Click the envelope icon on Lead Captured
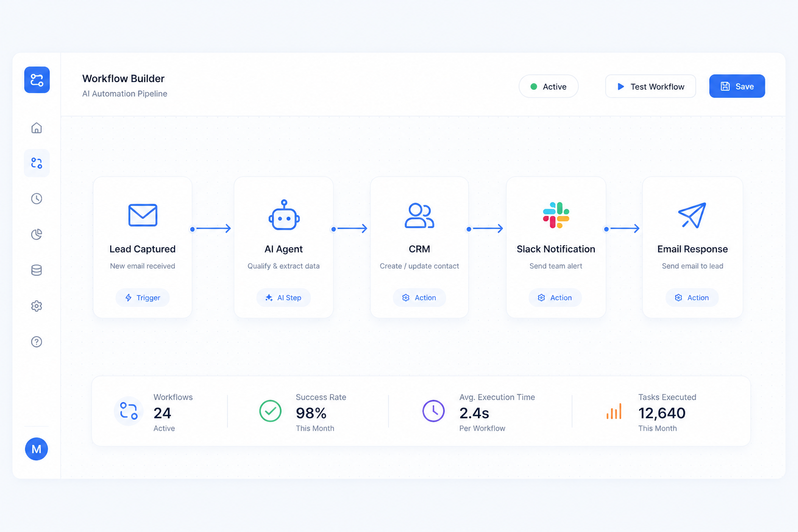Viewport: 798px width, 532px height. pyautogui.click(x=143, y=215)
